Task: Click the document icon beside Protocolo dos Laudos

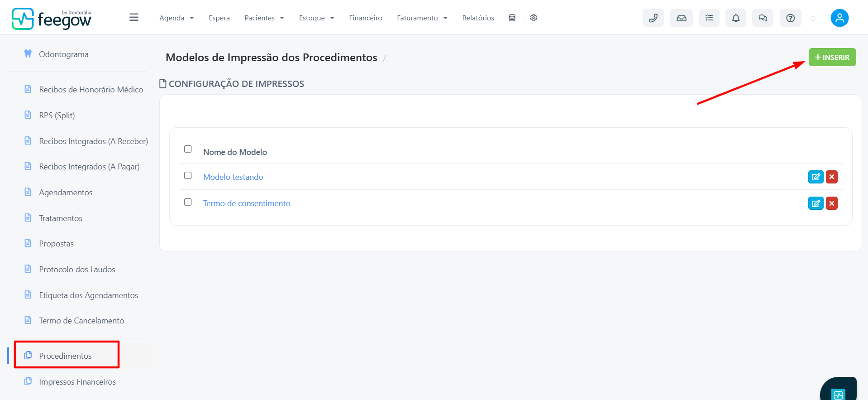Action: click(28, 269)
